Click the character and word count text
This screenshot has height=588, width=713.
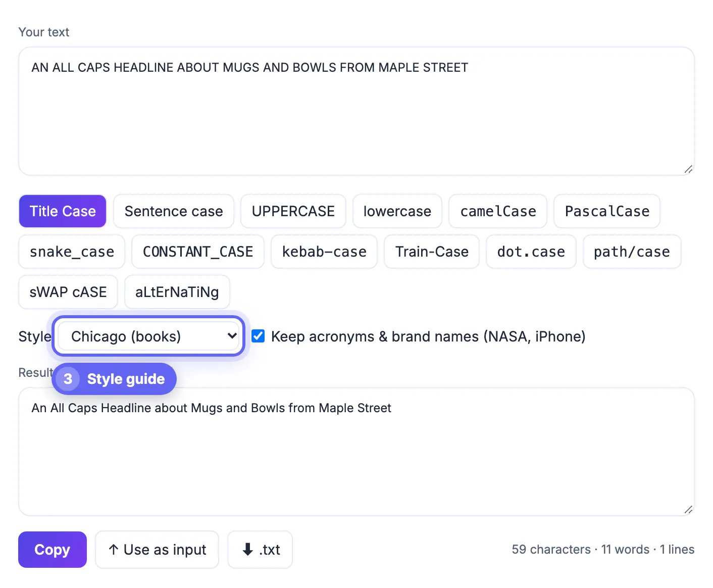click(x=603, y=550)
